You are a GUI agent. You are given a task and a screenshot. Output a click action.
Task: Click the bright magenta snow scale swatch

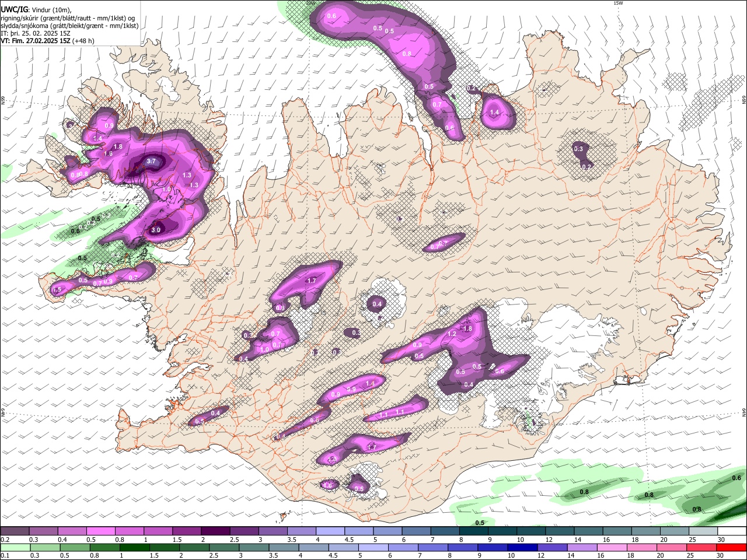click(100, 531)
